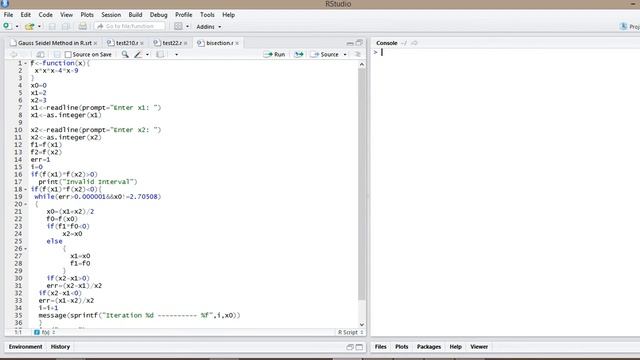Switch to the History tab

tap(60, 347)
